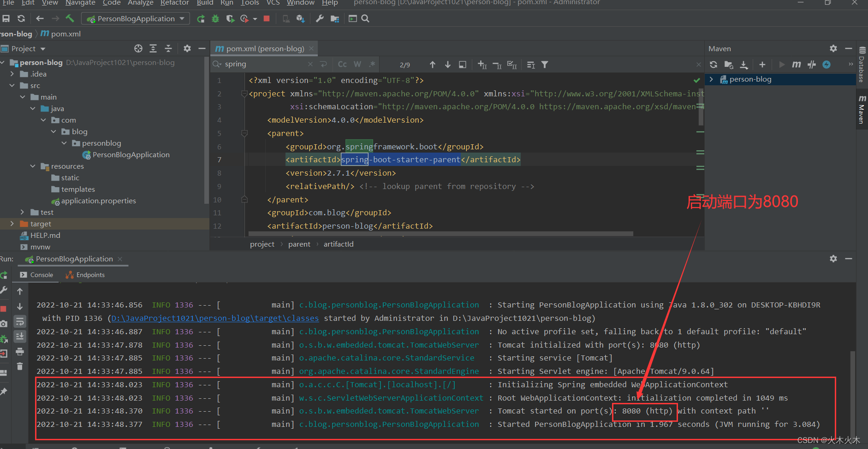
Task: Open PersonBlogApplication run configuration dropdown
Action: tap(136, 18)
